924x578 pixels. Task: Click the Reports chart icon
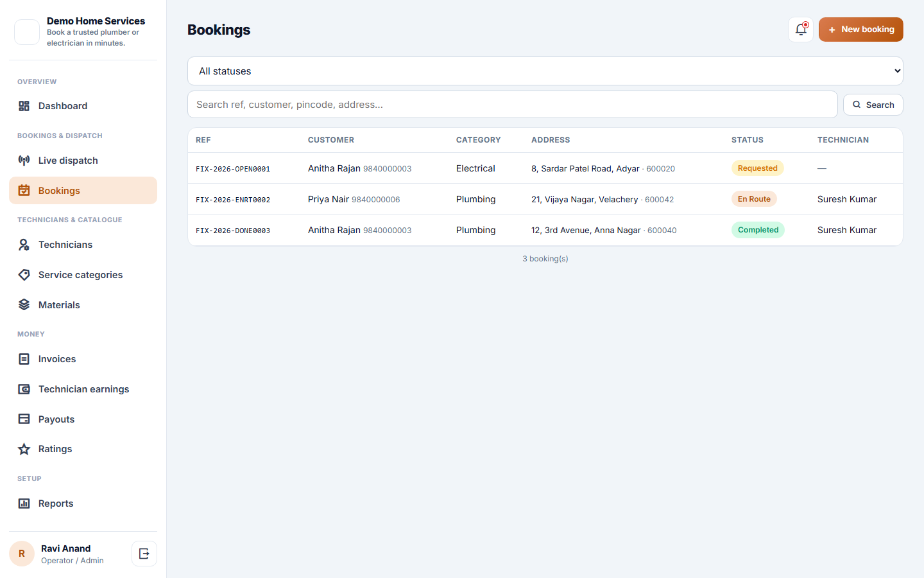click(24, 504)
